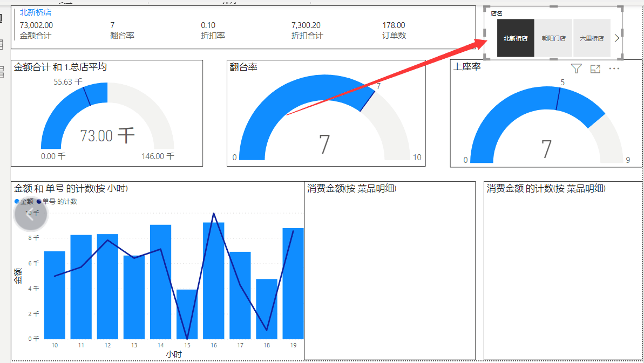Select 北新桥店 in the 店名 slicer
The height and width of the screenshot is (363, 644).
[516, 38]
